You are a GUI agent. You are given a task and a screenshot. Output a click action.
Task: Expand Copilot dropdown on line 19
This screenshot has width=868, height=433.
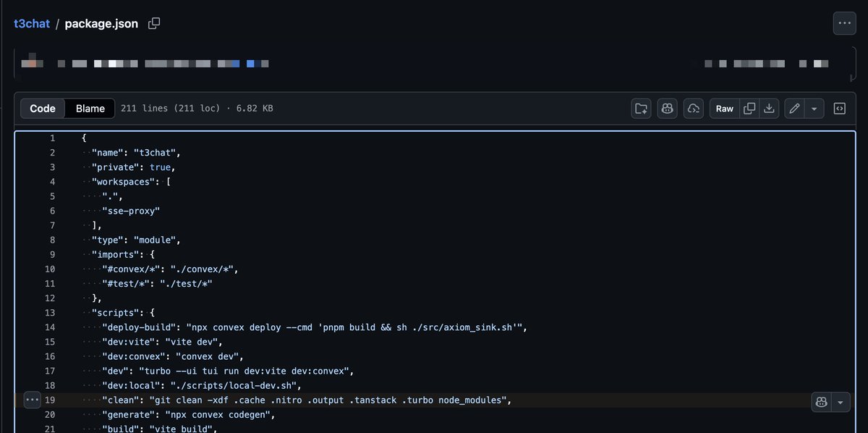pyautogui.click(x=841, y=402)
